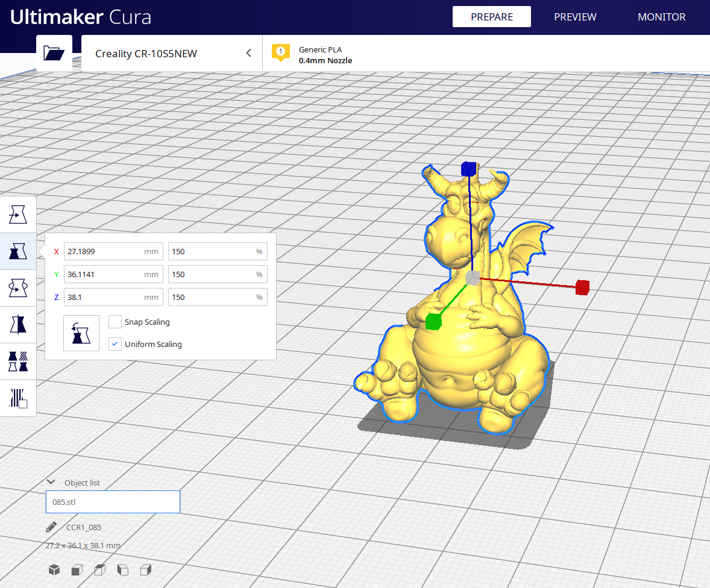Viewport: 710px width, 588px height.
Task: Click the Y scale percent field
Action: (218, 274)
